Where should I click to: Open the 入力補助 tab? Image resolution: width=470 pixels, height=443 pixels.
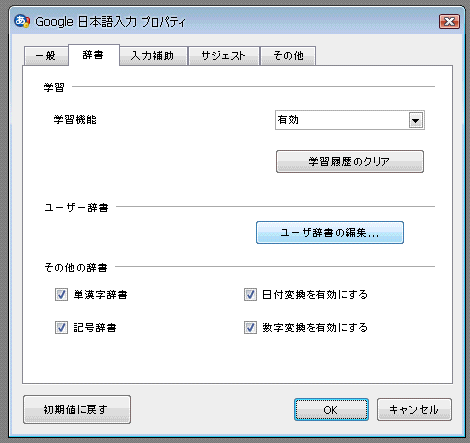(x=153, y=56)
